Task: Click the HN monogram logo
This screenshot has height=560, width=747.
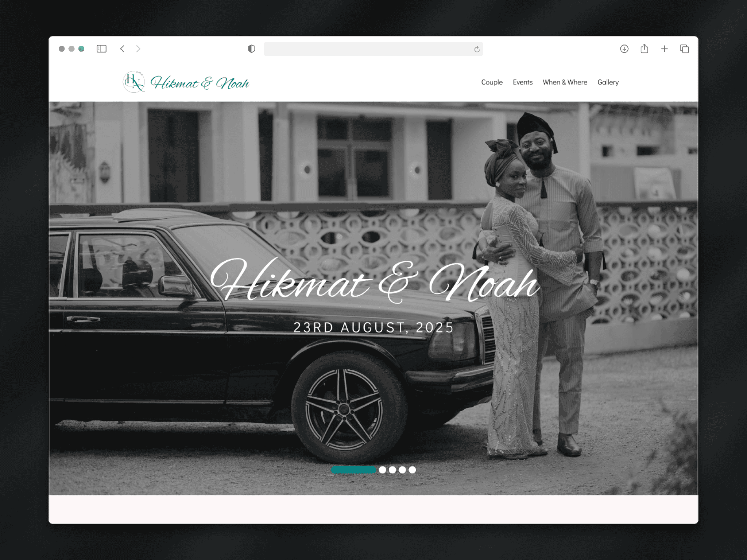Action: tap(134, 82)
